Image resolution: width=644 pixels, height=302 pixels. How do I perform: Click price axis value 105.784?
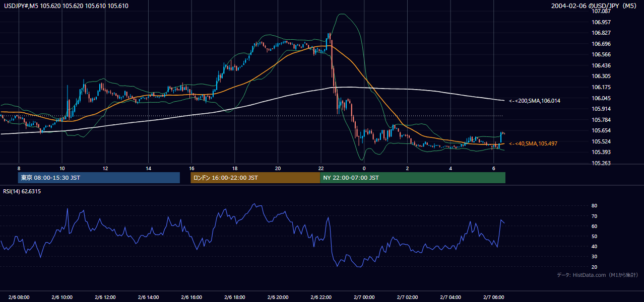601,120
